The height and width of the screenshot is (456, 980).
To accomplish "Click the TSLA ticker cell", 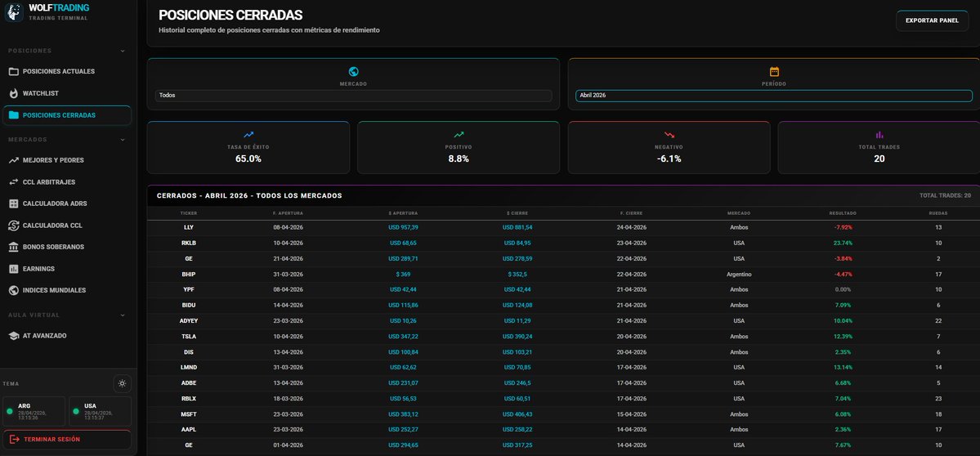I will (189, 337).
